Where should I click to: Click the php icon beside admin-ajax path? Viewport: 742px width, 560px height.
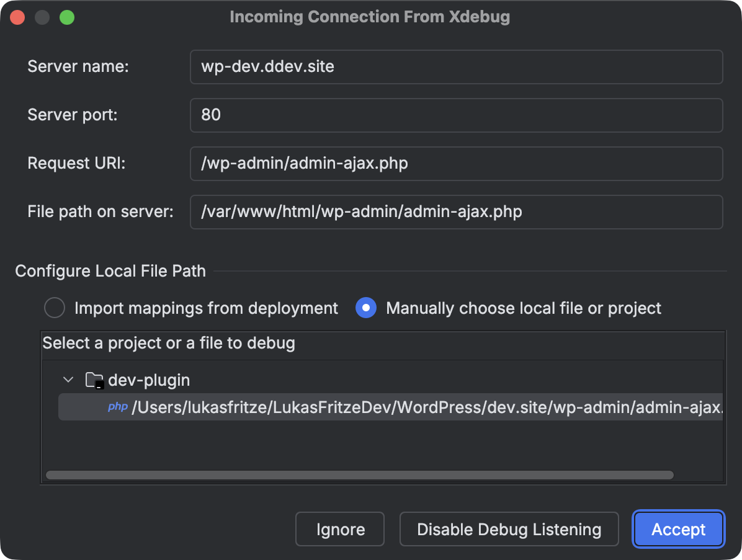(x=117, y=407)
